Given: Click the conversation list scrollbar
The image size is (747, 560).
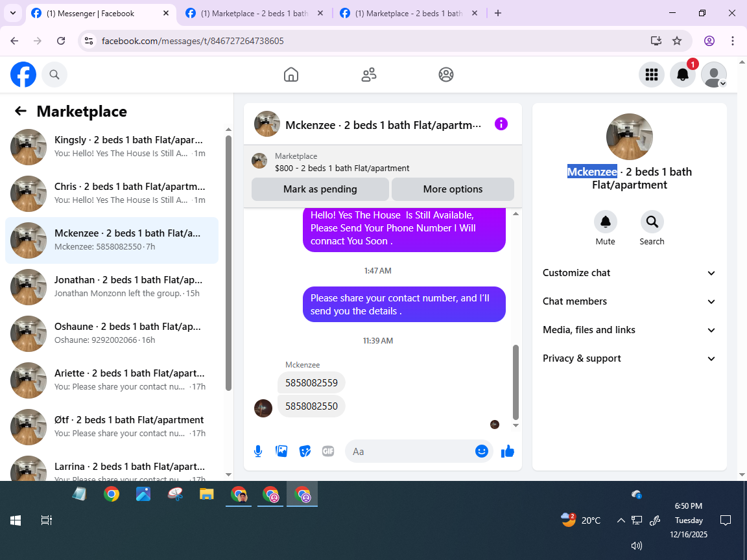Looking at the screenshot, I should click(228, 263).
